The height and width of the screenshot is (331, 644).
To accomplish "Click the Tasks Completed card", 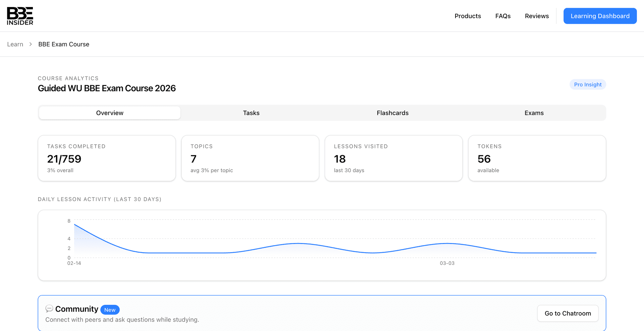I will click(x=107, y=158).
